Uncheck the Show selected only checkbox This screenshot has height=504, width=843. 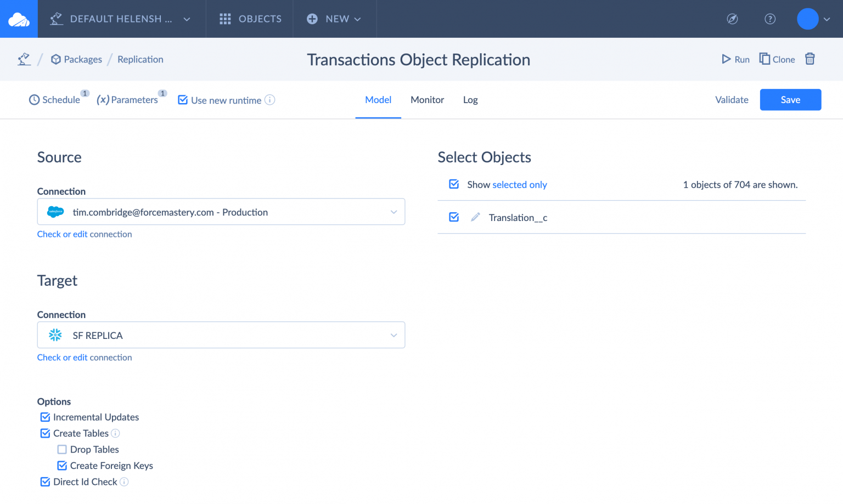click(454, 184)
